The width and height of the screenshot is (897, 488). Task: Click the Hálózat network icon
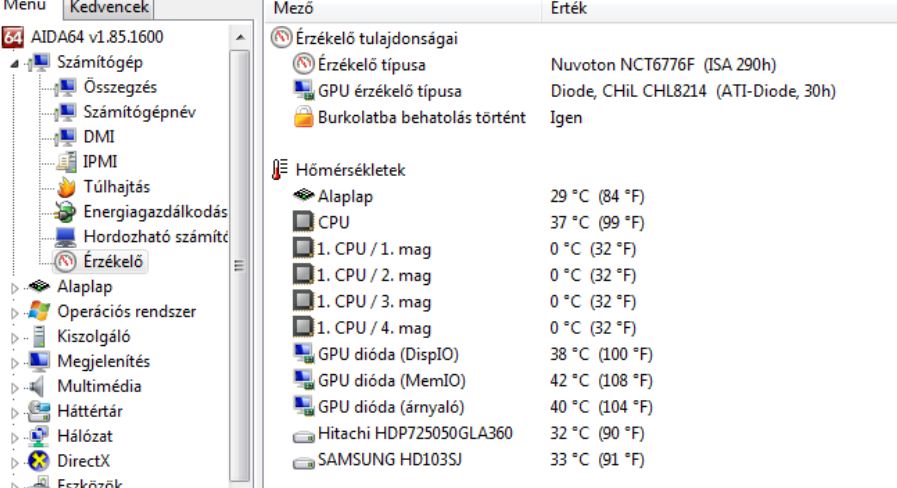click(x=39, y=436)
